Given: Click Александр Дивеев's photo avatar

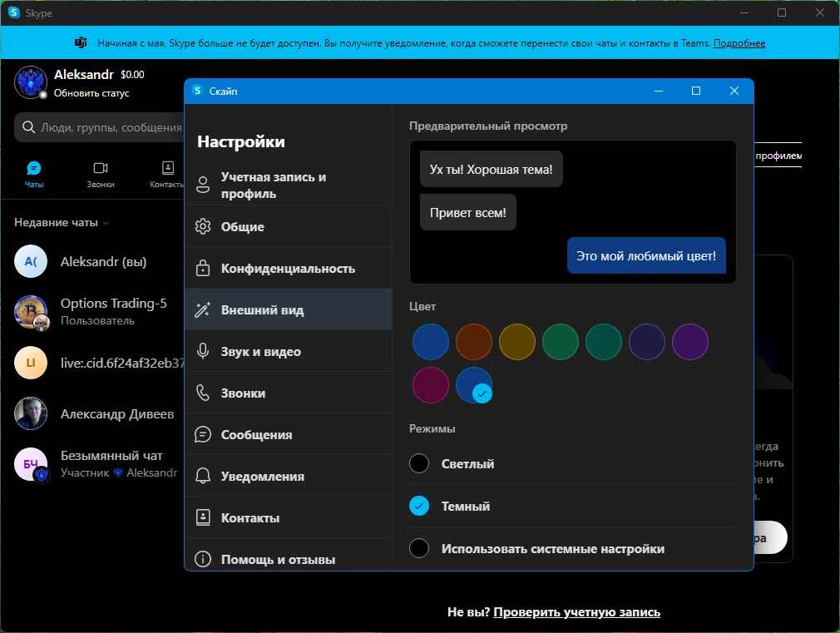Looking at the screenshot, I should [31, 413].
